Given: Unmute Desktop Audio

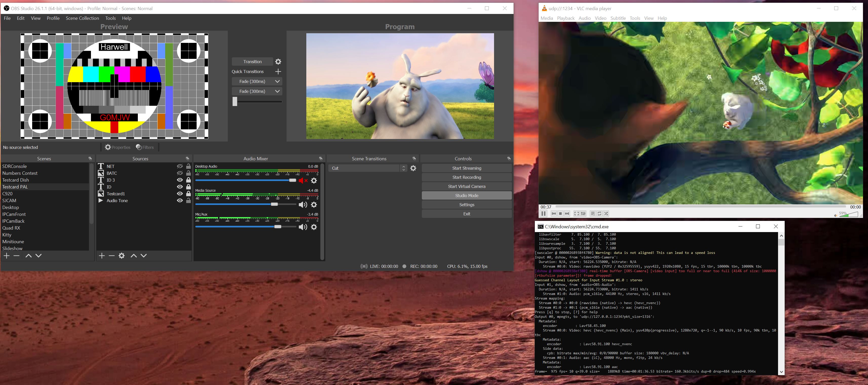Looking at the screenshot, I should point(303,181).
